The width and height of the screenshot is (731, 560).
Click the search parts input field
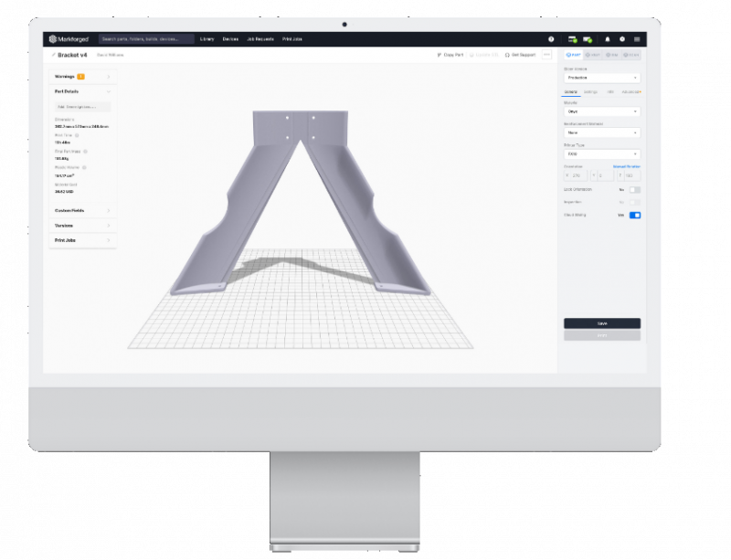point(146,39)
